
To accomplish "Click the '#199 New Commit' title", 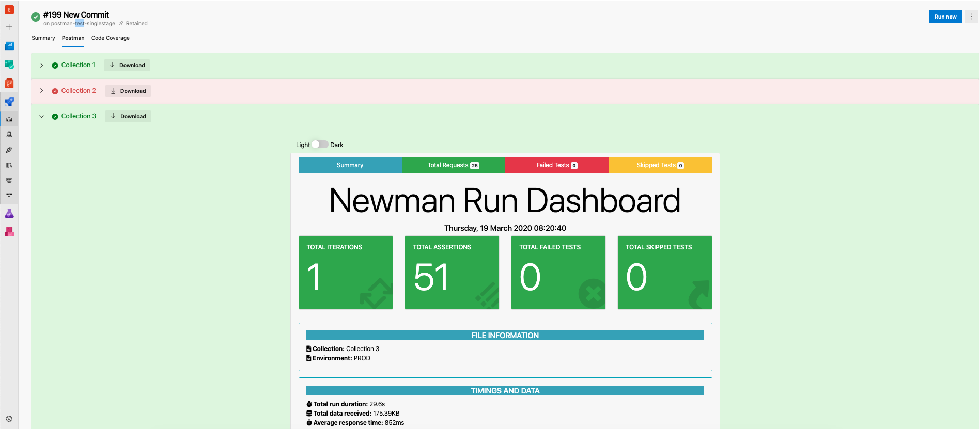I will (76, 15).
